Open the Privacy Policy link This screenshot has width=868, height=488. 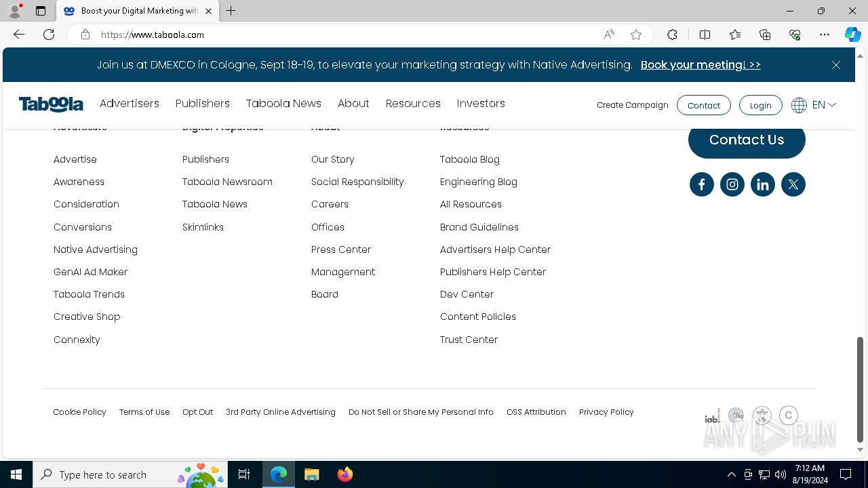point(606,412)
